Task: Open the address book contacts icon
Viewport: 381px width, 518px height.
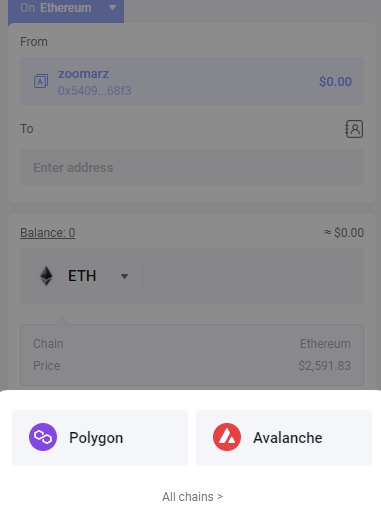Action: coord(354,129)
